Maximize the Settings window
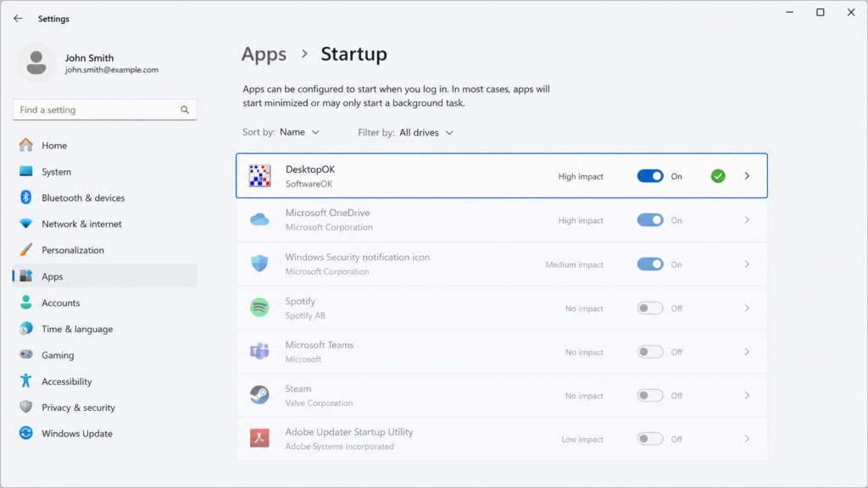Screen dimensions: 868x488 pyautogui.click(x=821, y=12)
